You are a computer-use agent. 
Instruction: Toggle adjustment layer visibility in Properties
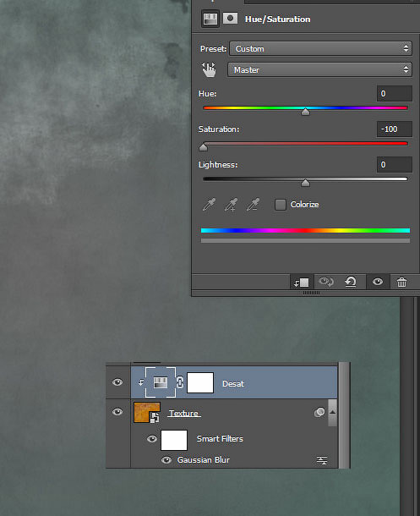(x=378, y=282)
